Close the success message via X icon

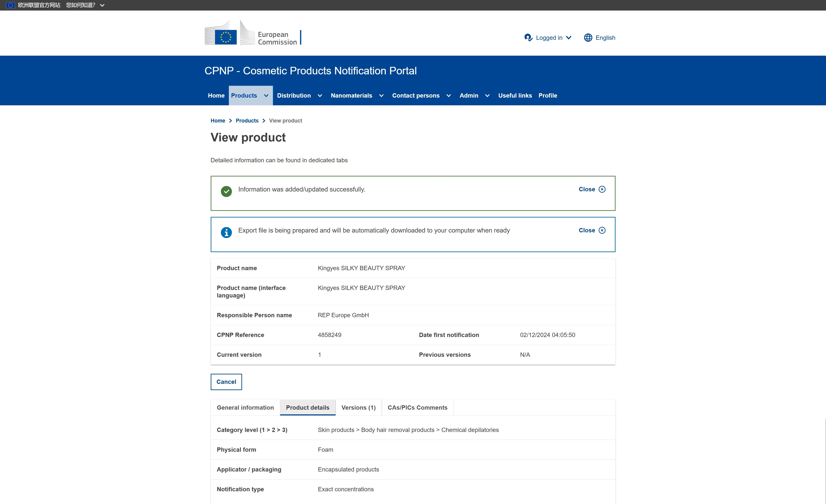(x=602, y=189)
